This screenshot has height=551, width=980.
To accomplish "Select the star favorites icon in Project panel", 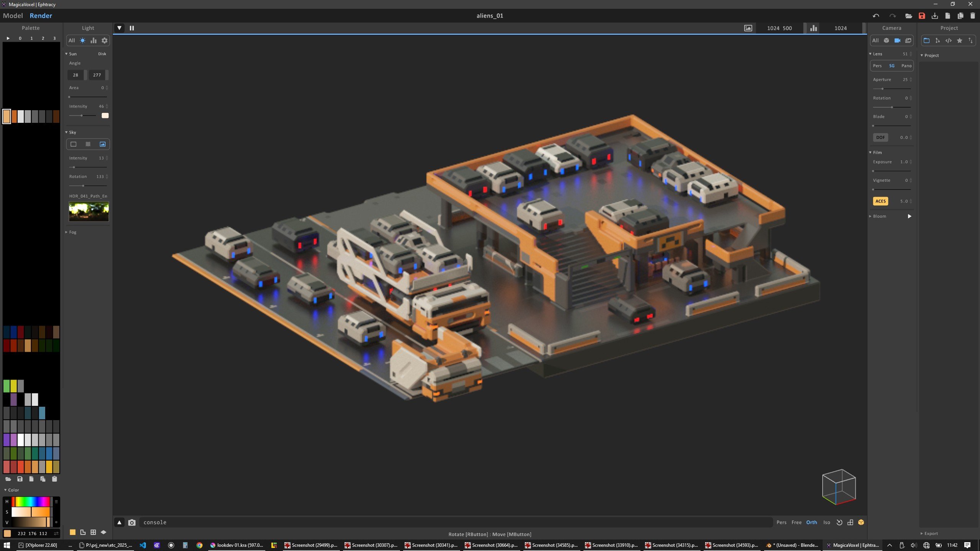I will tap(960, 41).
